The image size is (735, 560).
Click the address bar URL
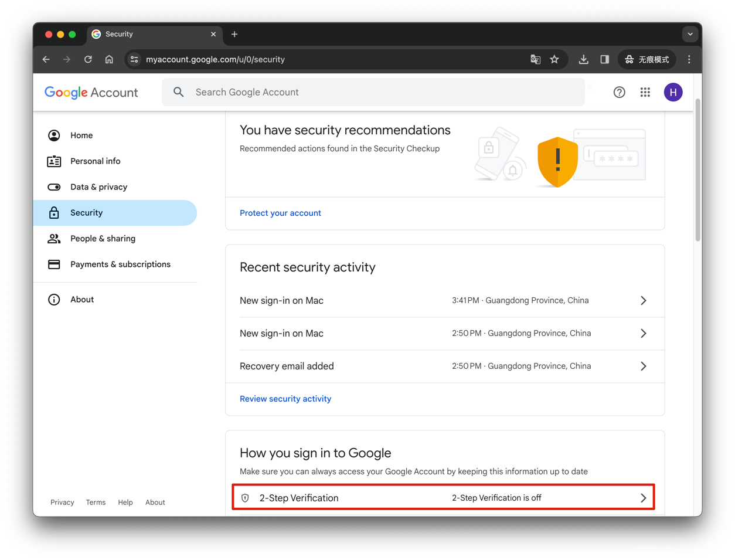(215, 59)
